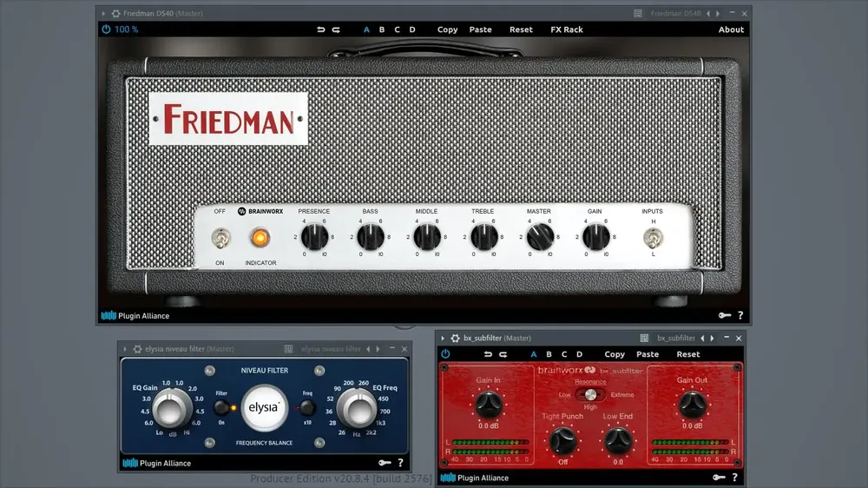
Task: Open bx_subfilter gear settings icon
Action: point(455,338)
